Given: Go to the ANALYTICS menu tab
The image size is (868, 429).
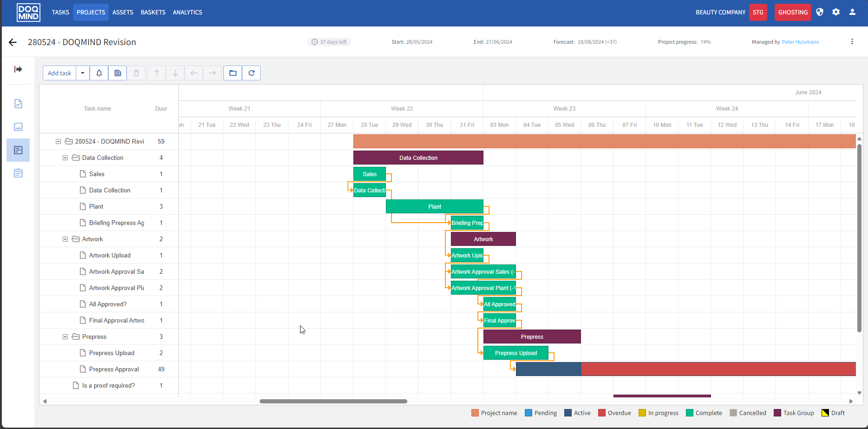Looking at the screenshot, I should pyautogui.click(x=187, y=13).
